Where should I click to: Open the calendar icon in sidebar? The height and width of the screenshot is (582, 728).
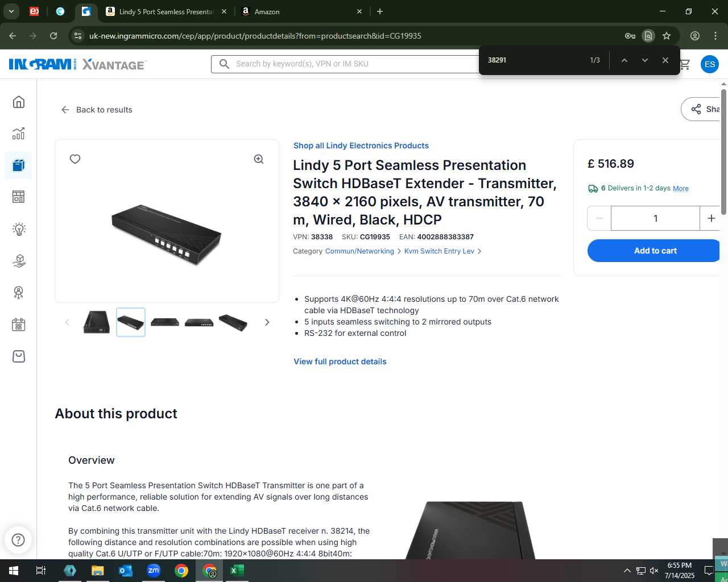click(x=19, y=325)
